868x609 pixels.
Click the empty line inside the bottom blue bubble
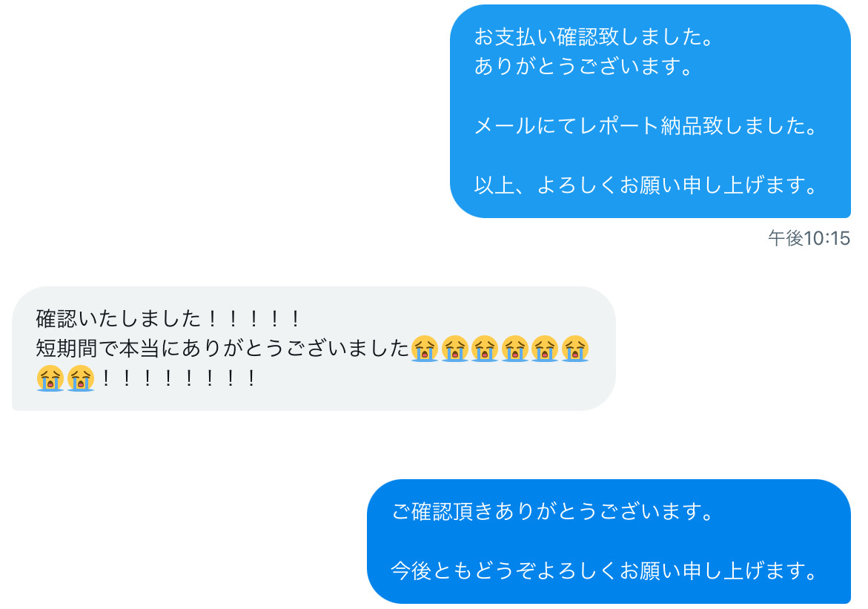605,541
